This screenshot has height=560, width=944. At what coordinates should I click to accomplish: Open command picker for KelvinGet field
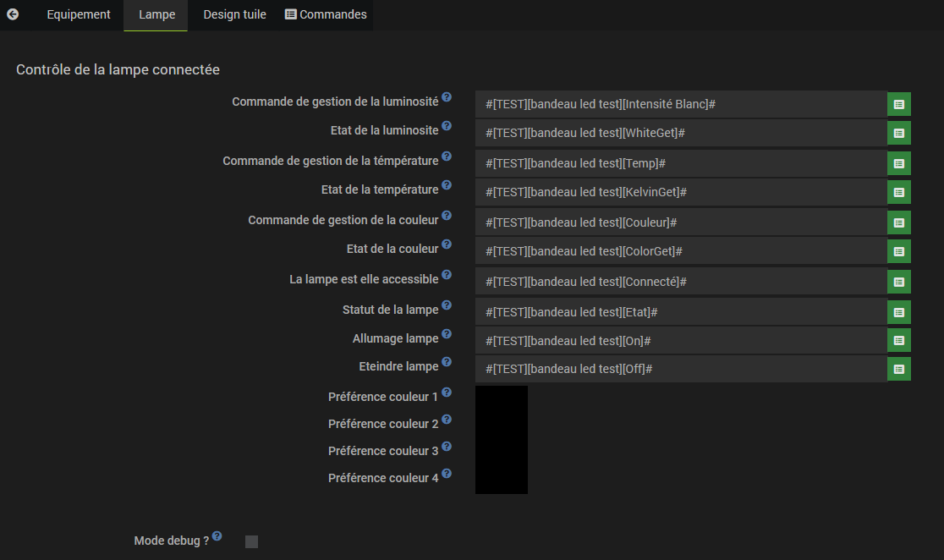(x=899, y=192)
